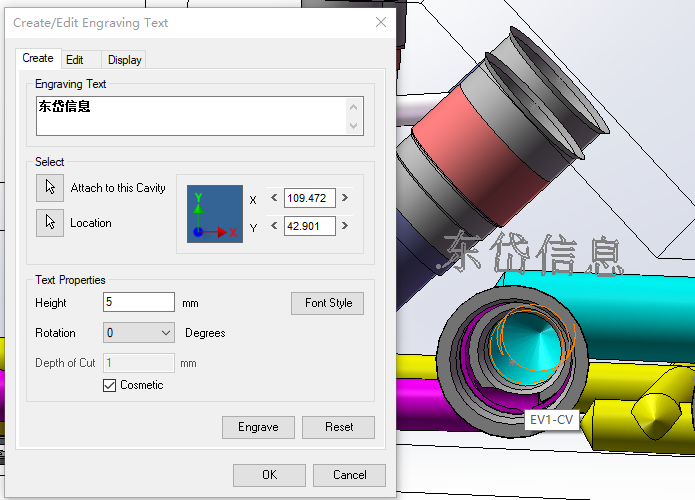
Task: Decrease the Y value with left arrow
Action: pyautogui.click(x=274, y=226)
